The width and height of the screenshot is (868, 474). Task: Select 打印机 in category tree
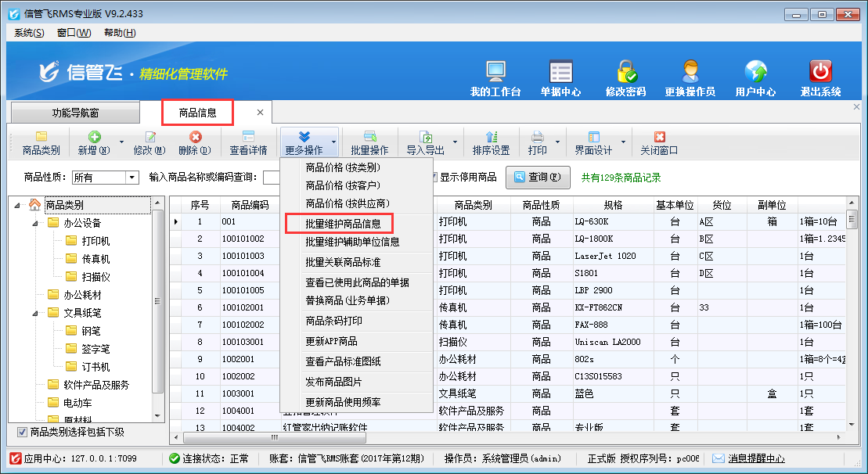[x=95, y=241]
